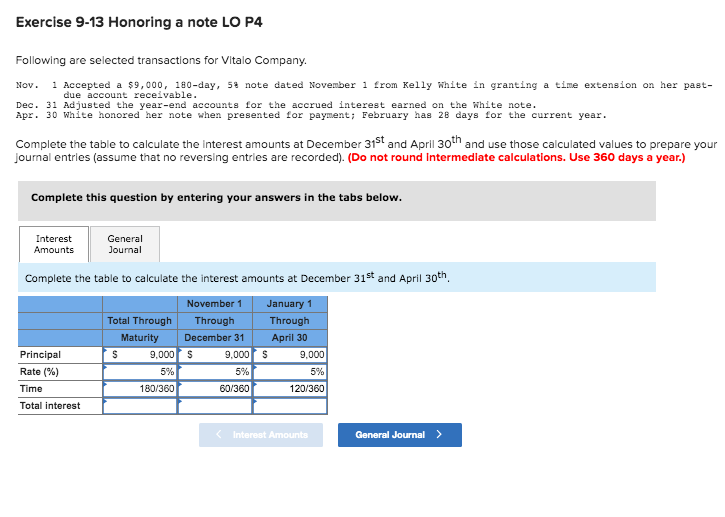The height and width of the screenshot is (517, 725).
Task: Click the blue General Journal next button
Action: coord(399,435)
